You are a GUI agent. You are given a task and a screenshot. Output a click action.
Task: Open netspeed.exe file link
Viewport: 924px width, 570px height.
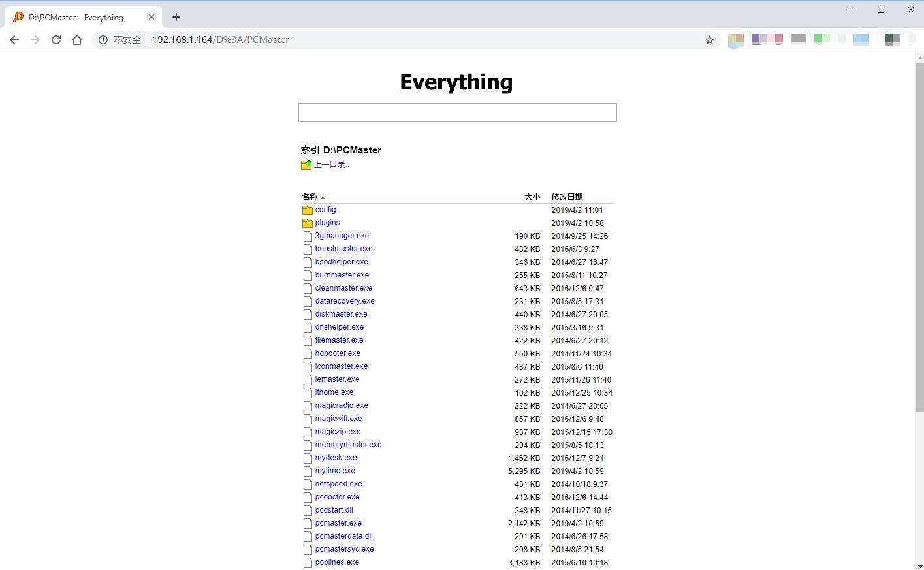[338, 484]
